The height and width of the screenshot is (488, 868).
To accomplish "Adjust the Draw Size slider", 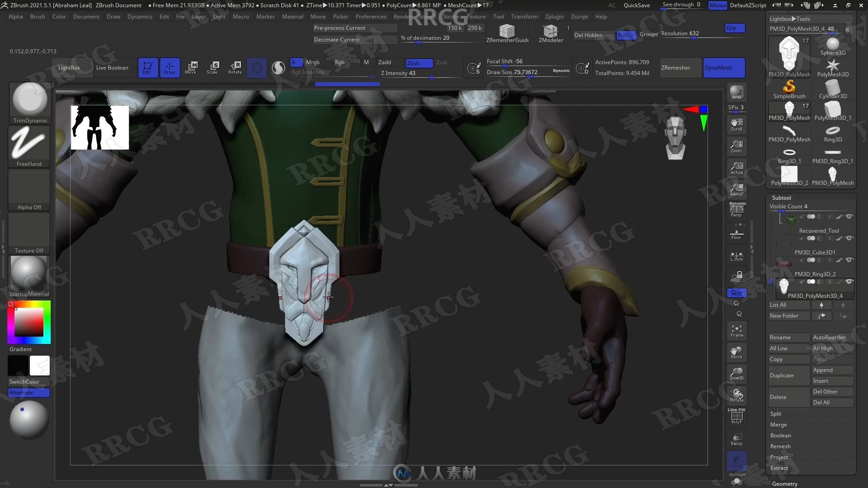I will click(528, 72).
